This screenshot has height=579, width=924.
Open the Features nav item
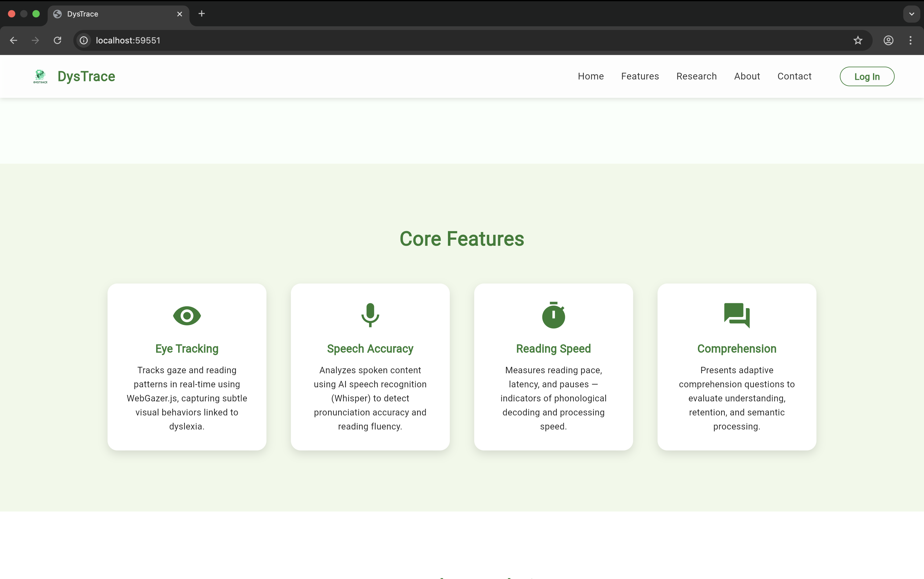tap(640, 76)
